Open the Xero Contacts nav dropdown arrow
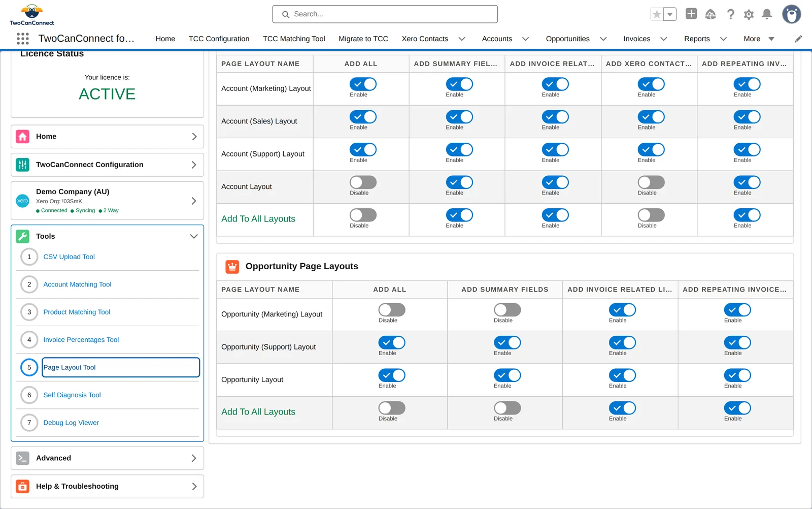 (462, 39)
